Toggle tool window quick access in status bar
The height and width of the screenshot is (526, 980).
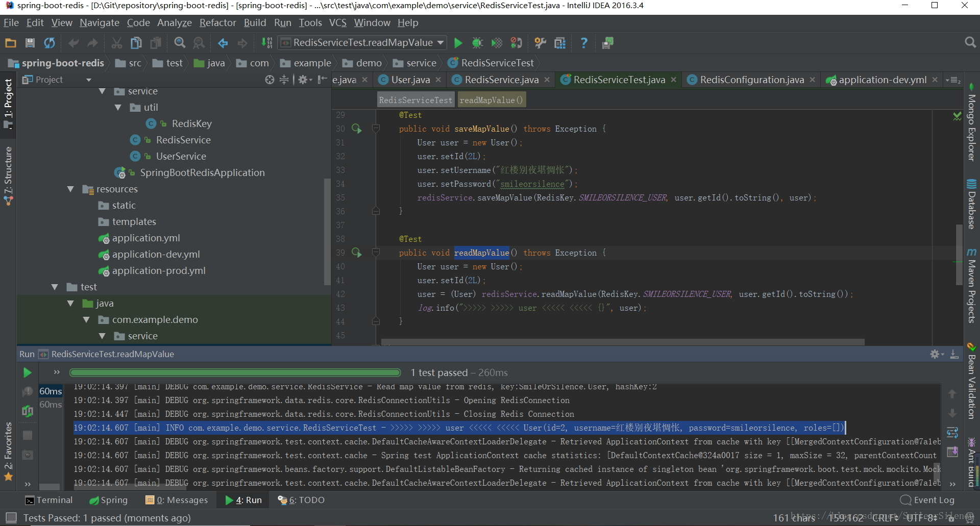[x=11, y=518]
